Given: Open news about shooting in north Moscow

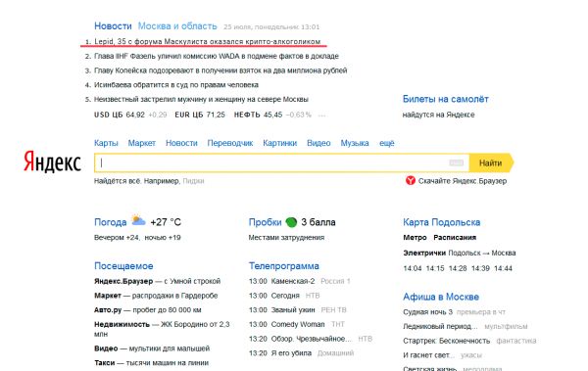Looking at the screenshot, I should pos(201,99).
